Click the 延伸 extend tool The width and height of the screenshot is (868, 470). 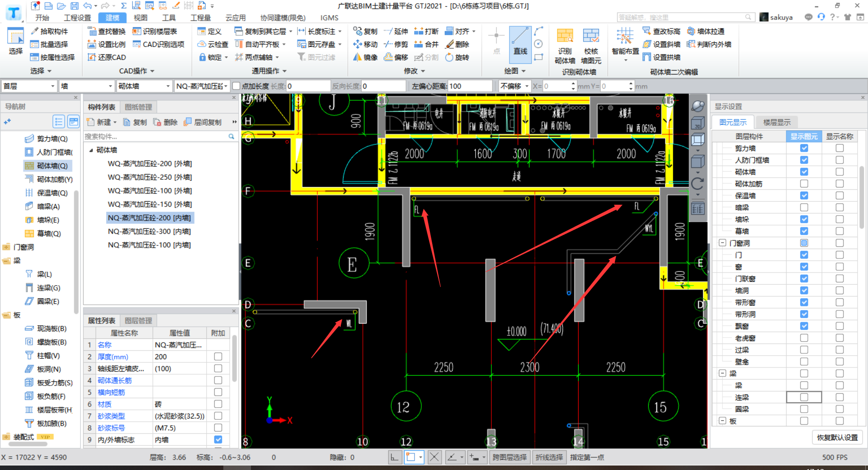click(396, 31)
